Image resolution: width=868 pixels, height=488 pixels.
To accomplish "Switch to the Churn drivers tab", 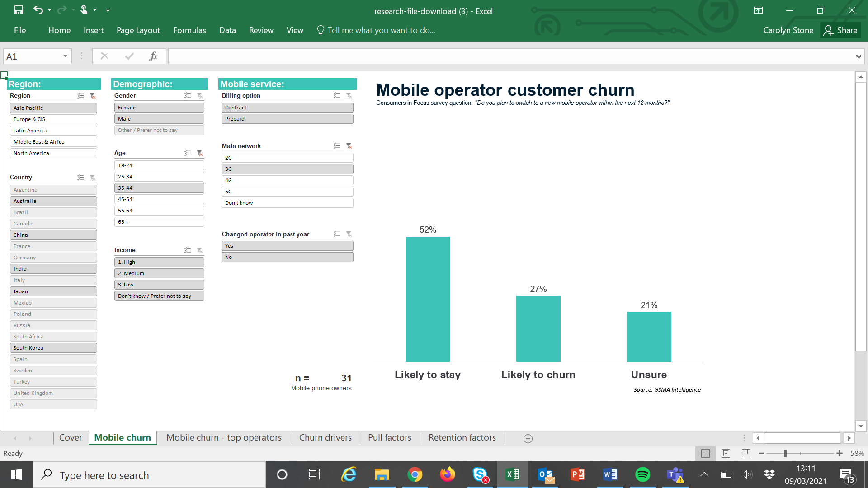I will 325,438.
